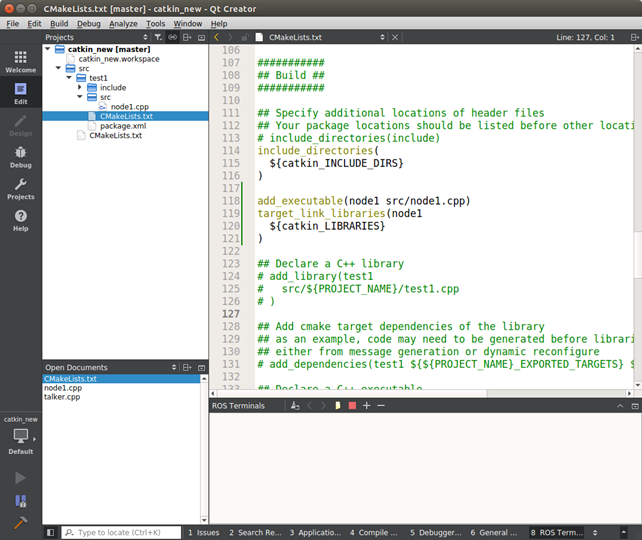The height and width of the screenshot is (540, 642).
Task: Rename terminal icon in ROS Terminals
Action: 295,406
